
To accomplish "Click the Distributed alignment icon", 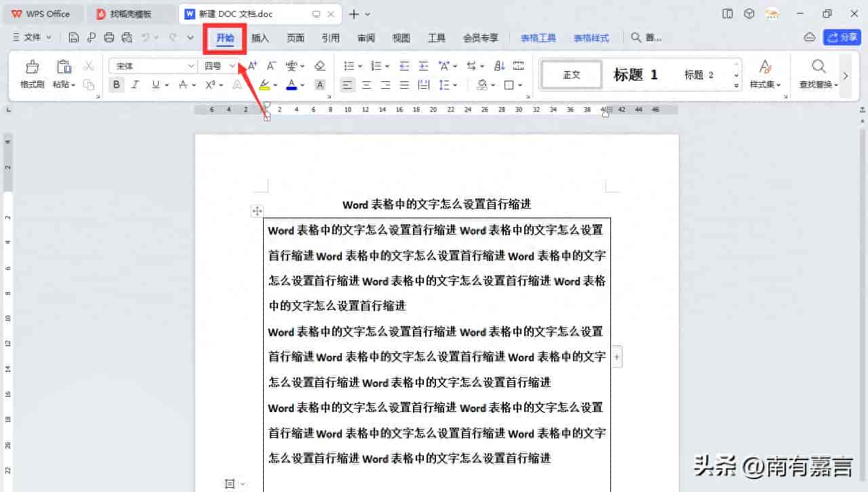I will click(x=424, y=85).
